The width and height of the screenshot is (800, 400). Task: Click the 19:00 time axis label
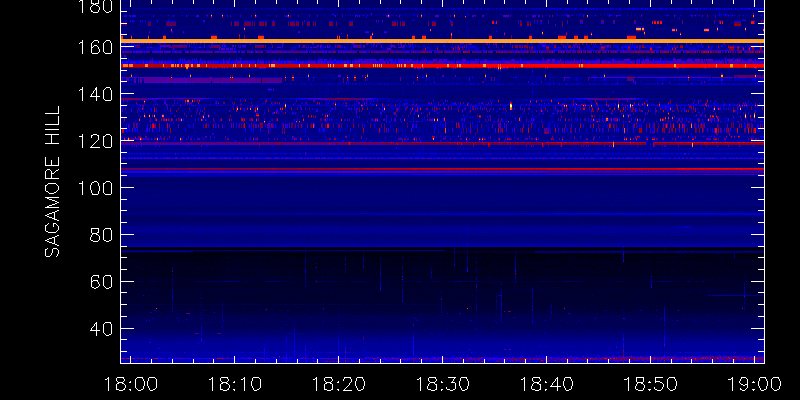(x=755, y=383)
